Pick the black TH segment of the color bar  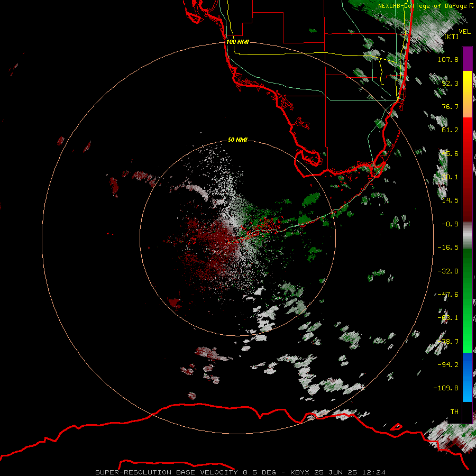[467, 412]
